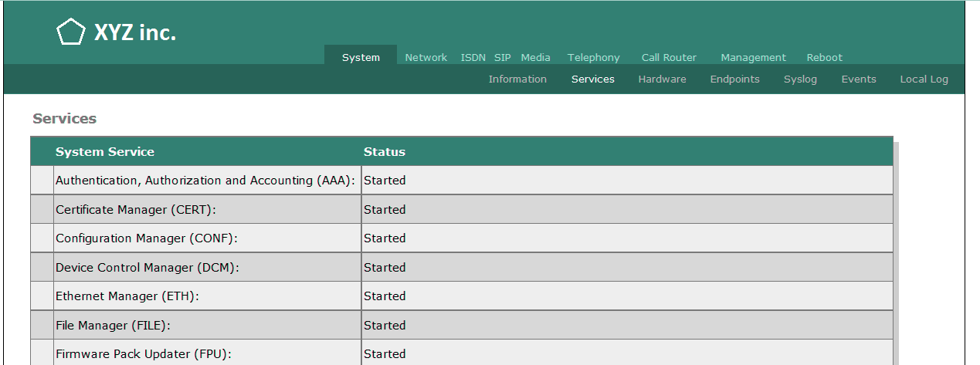Open the ISDN menu item

(x=473, y=57)
